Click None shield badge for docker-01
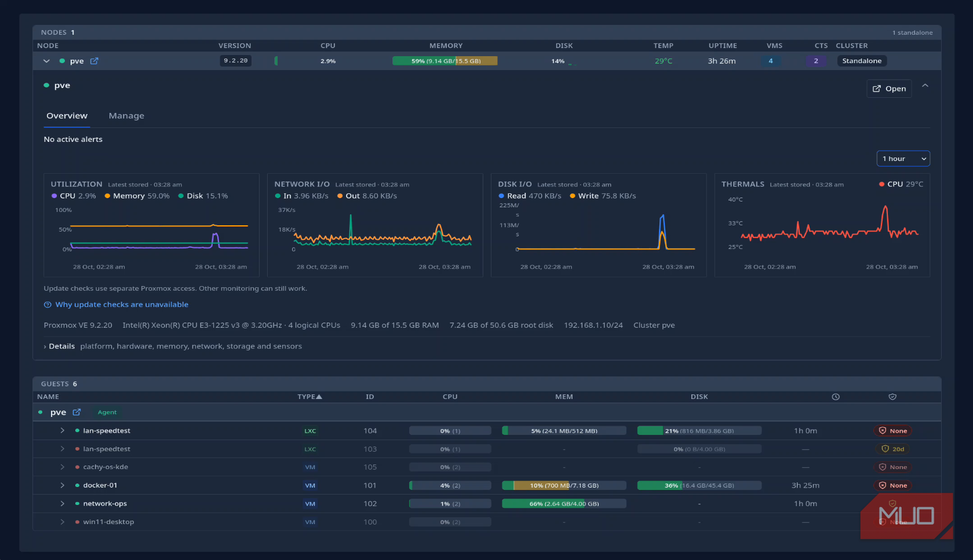Image resolution: width=973 pixels, height=560 pixels. (x=893, y=485)
